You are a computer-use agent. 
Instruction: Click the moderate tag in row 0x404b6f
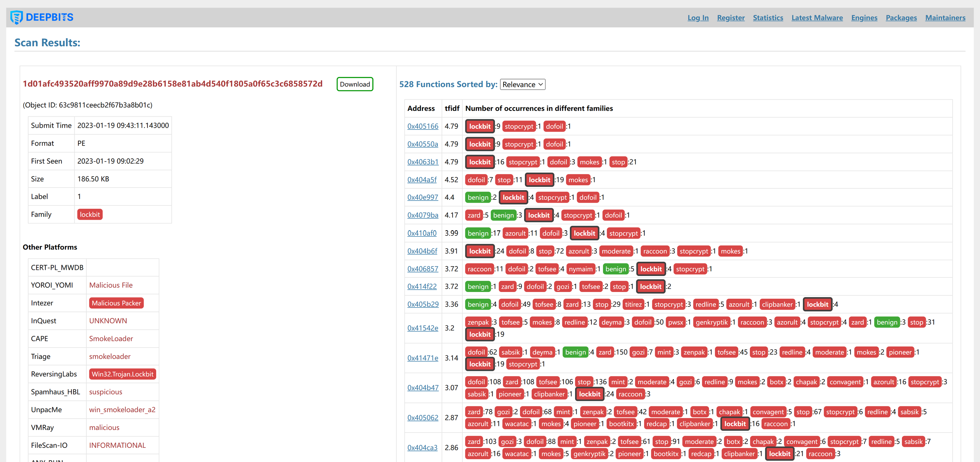coord(616,251)
